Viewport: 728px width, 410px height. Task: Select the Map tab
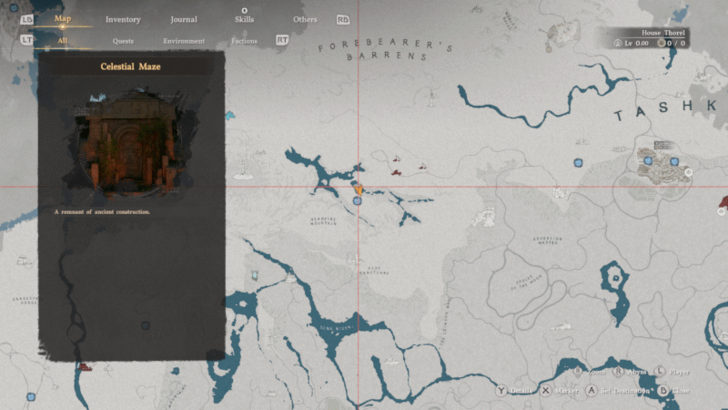[63, 19]
